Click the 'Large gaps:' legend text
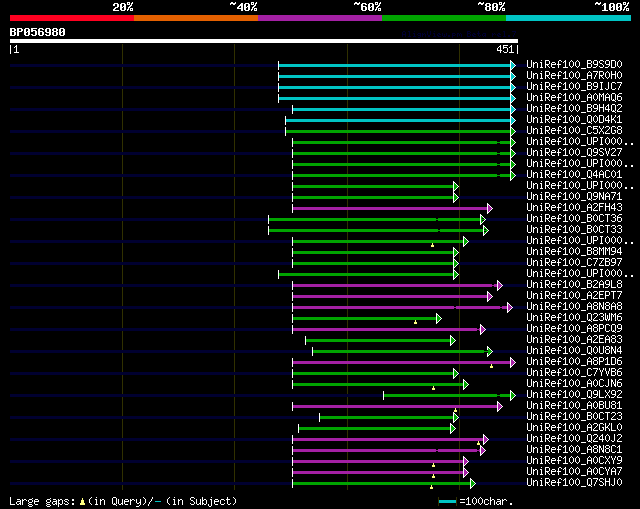This screenshot has height=509, width=640. tap(42, 501)
